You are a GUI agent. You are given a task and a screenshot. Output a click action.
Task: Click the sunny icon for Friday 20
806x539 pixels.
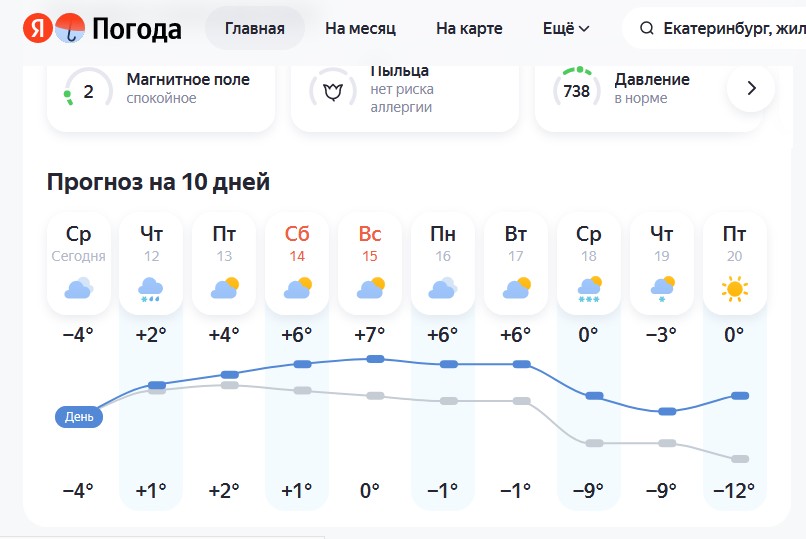[x=735, y=290]
